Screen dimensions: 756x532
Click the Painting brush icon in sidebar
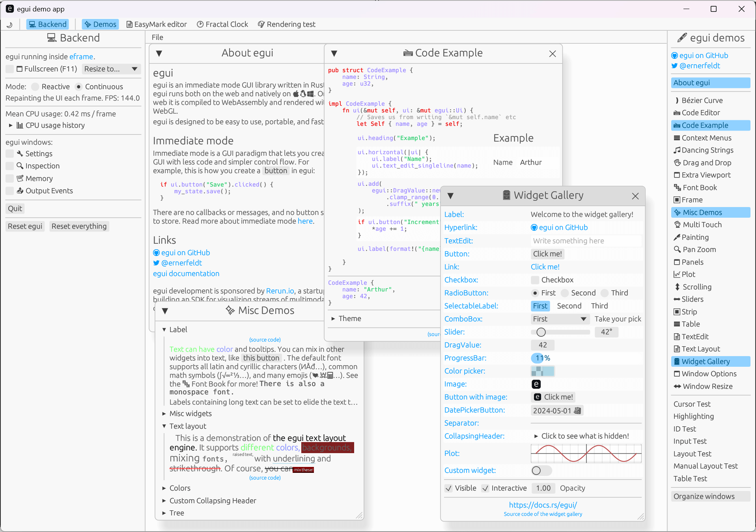click(677, 237)
